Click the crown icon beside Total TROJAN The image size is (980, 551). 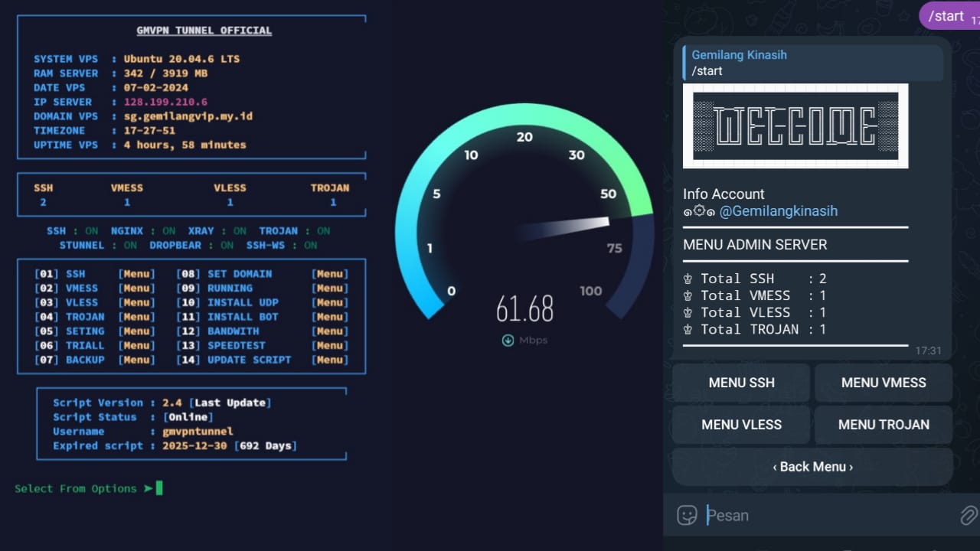[x=688, y=329]
